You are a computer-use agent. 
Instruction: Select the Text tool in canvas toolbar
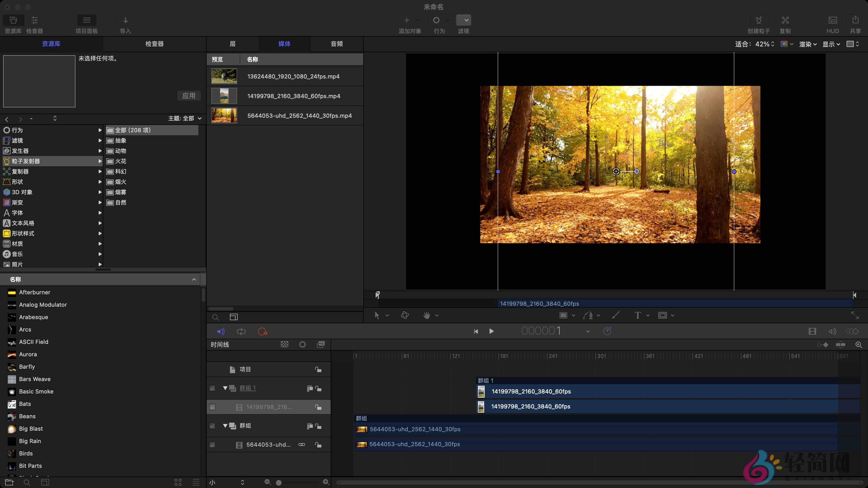click(637, 315)
